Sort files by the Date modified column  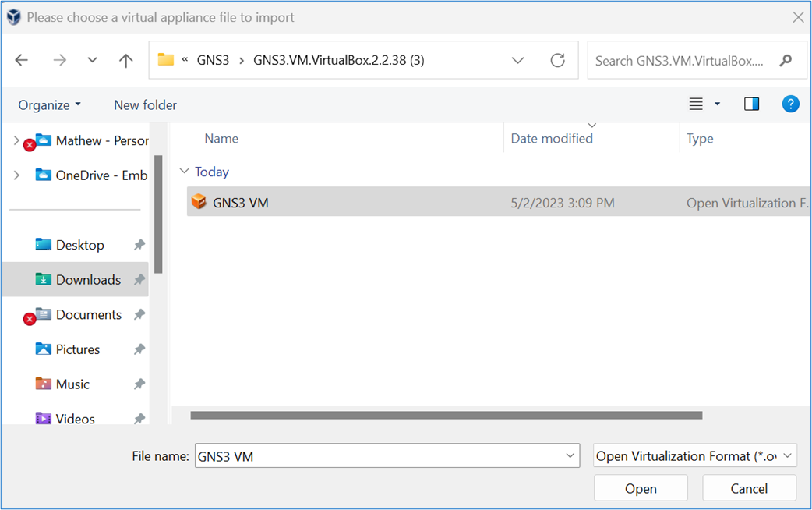tap(552, 138)
